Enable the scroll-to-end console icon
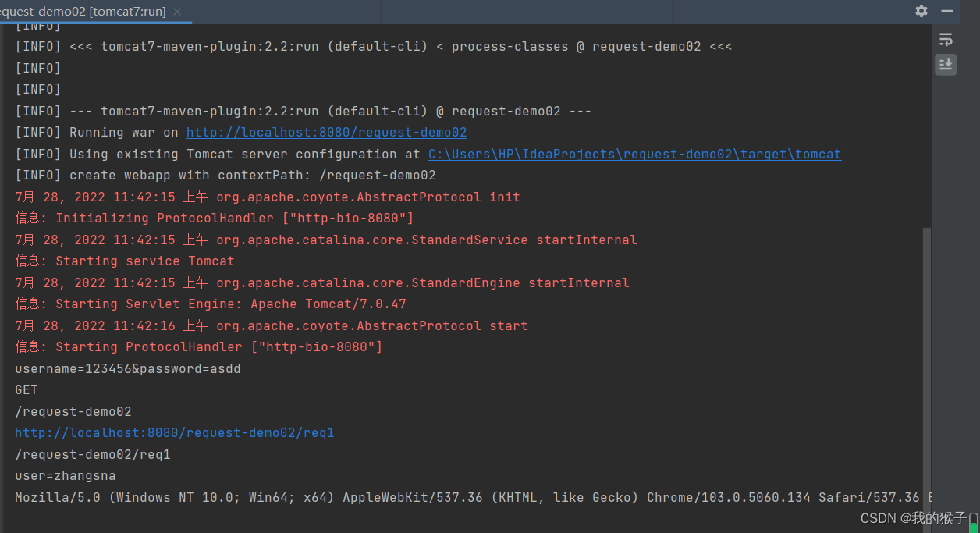Screen dimensions: 980x533 pos(945,65)
